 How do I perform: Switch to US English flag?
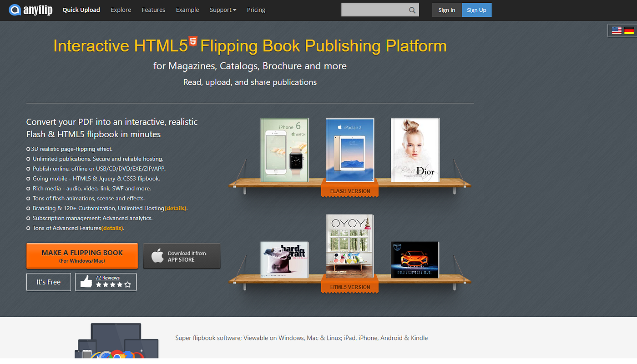(617, 30)
